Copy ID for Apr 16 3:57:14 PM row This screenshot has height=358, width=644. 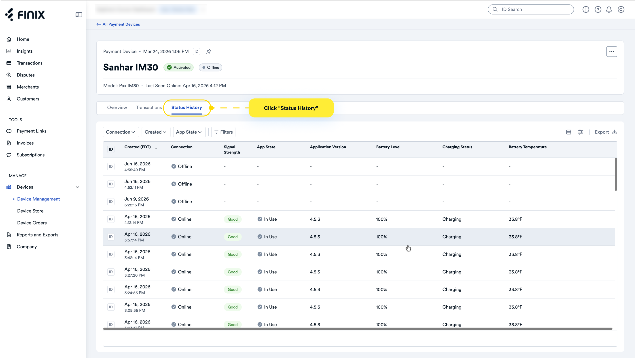pyautogui.click(x=111, y=237)
